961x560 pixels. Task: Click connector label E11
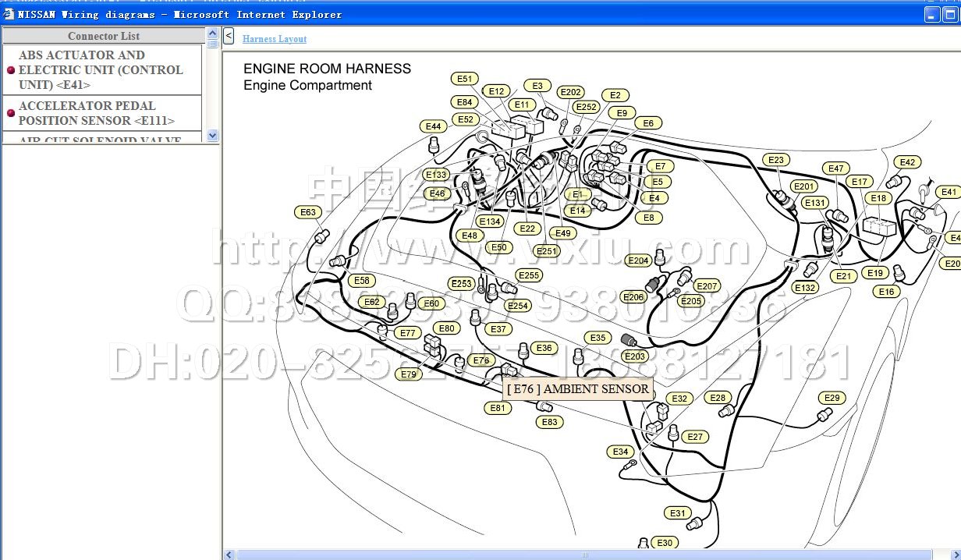[521, 105]
